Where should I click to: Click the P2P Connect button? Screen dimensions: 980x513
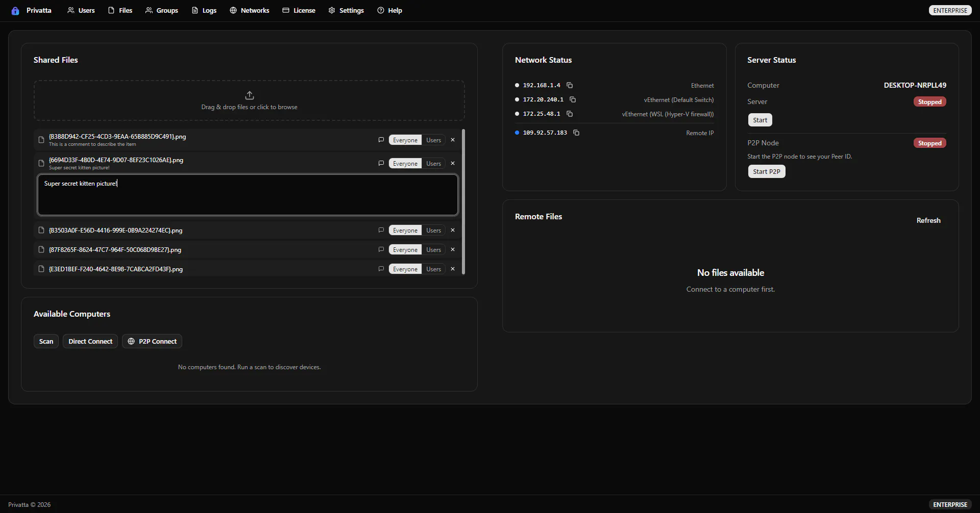152,341
